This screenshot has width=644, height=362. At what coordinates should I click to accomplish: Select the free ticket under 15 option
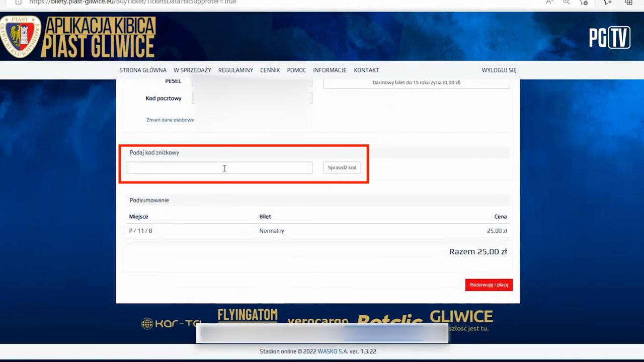click(416, 83)
